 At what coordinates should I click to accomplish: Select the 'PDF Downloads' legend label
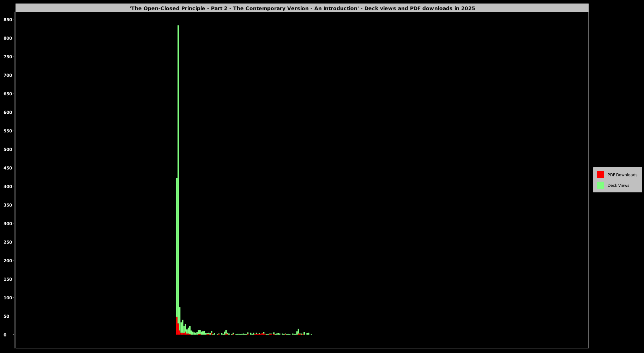point(622,175)
